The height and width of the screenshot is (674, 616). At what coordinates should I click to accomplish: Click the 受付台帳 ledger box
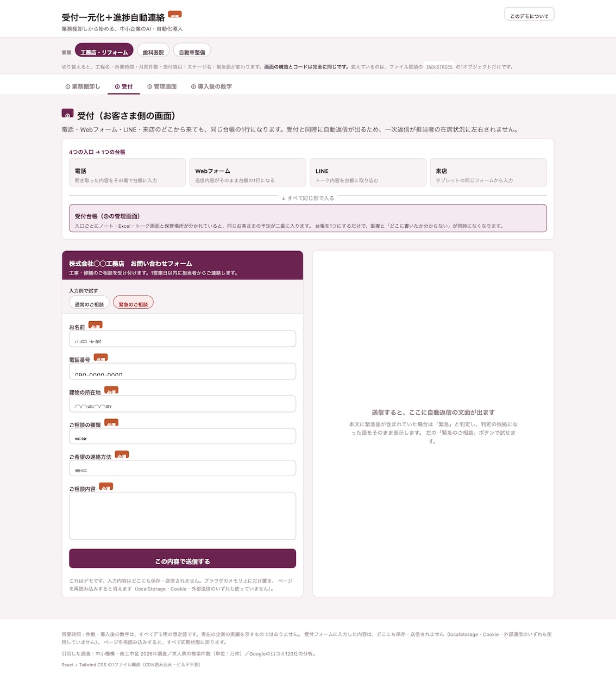point(308,218)
